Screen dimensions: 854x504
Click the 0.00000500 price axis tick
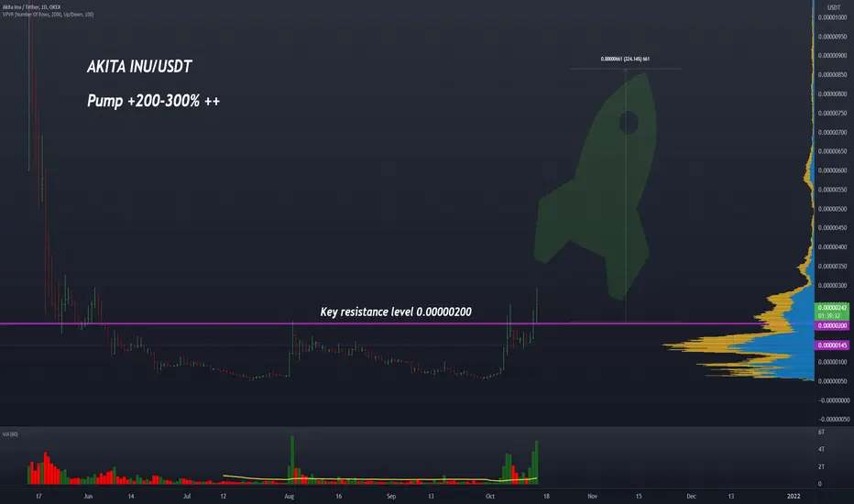click(833, 209)
